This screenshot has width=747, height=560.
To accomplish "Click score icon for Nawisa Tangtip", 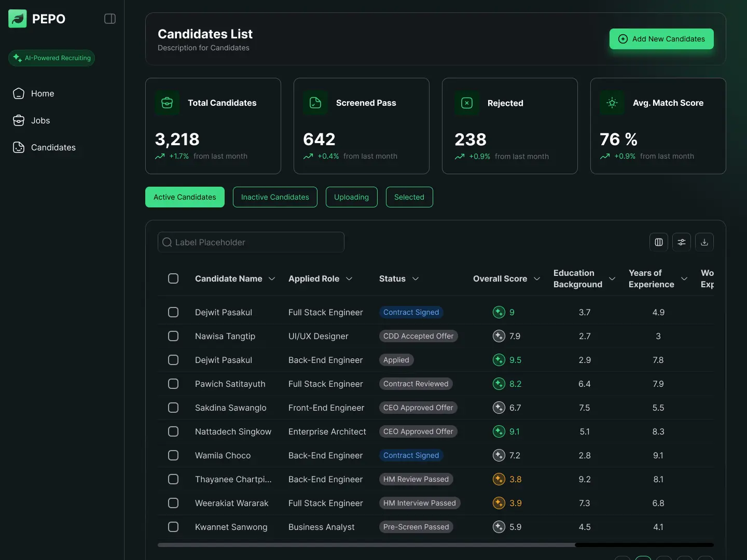I will click(x=499, y=336).
